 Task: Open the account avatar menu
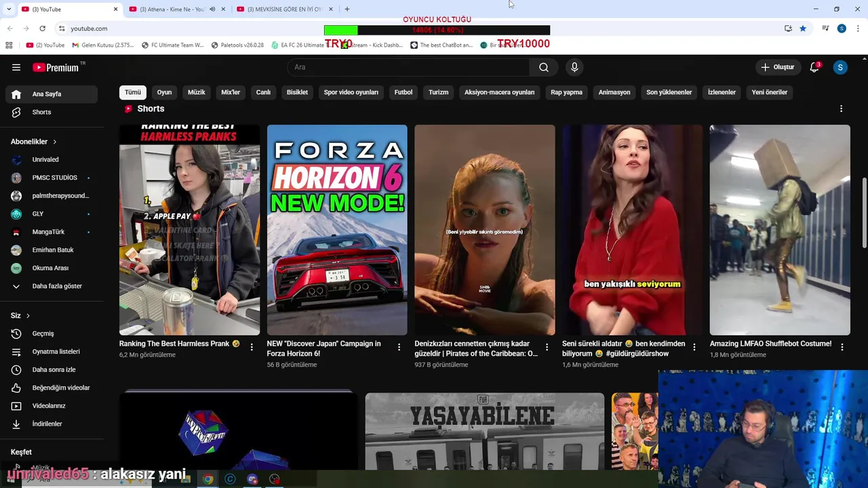pyautogui.click(x=840, y=67)
